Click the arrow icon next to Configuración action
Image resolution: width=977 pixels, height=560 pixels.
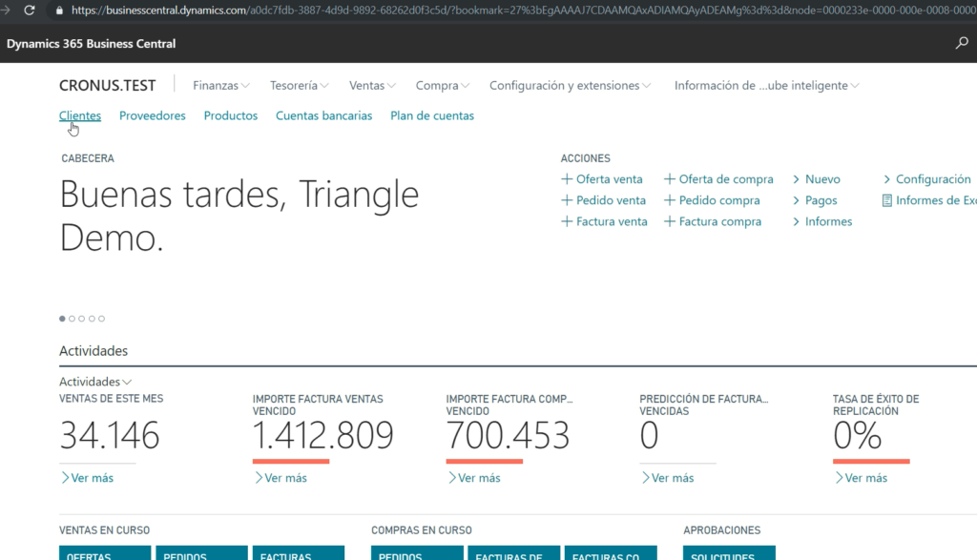(x=887, y=179)
